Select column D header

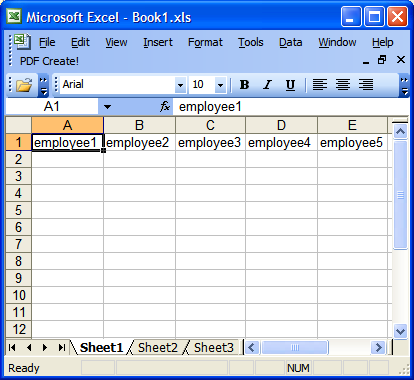coord(281,125)
